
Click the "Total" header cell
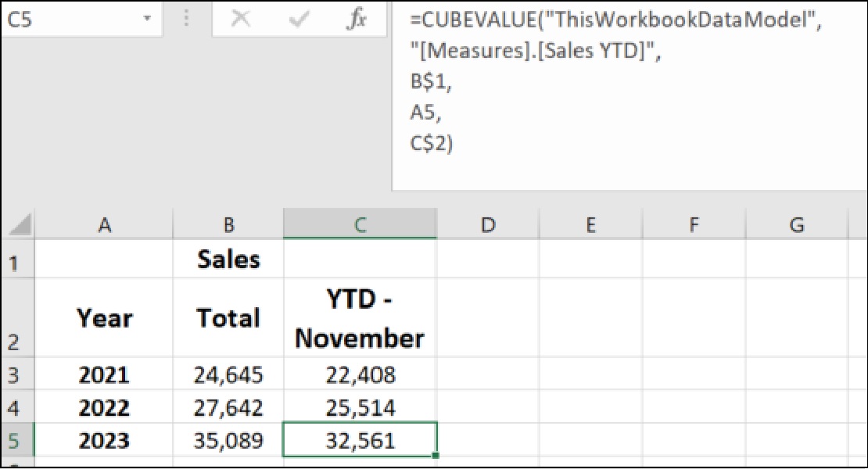click(x=228, y=317)
